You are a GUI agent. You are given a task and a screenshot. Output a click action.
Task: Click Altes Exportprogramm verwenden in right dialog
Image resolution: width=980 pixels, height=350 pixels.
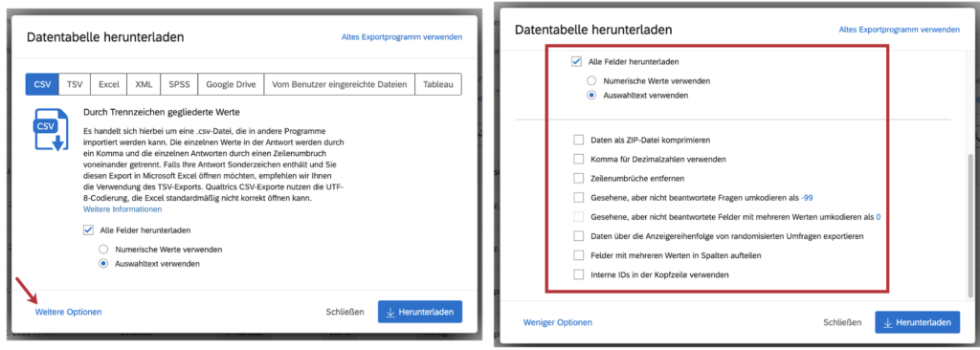point(900,30)
